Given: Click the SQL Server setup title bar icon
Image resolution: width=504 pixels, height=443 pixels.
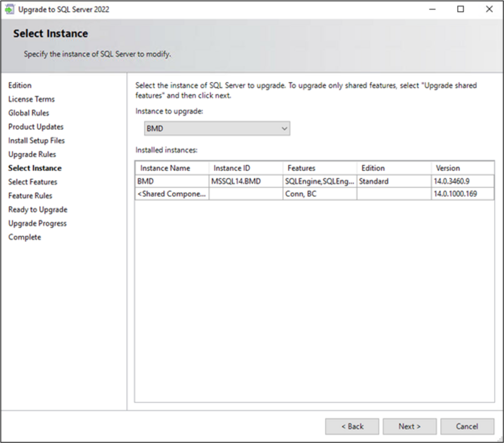Looking at the screenshot, I should click(10, 10).
